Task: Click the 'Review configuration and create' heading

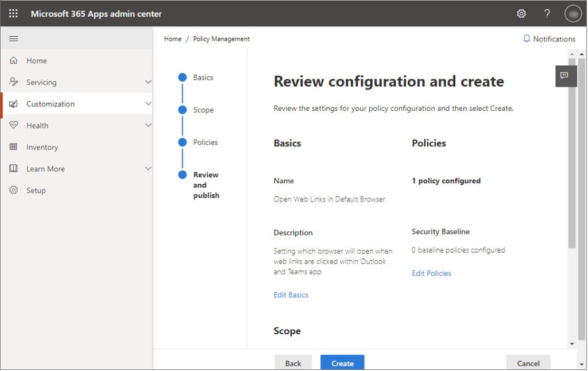Action: 389,82
